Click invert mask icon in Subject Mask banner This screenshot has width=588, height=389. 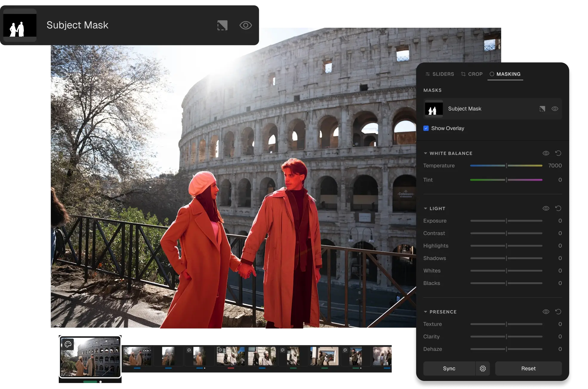(x=222, y=25)
